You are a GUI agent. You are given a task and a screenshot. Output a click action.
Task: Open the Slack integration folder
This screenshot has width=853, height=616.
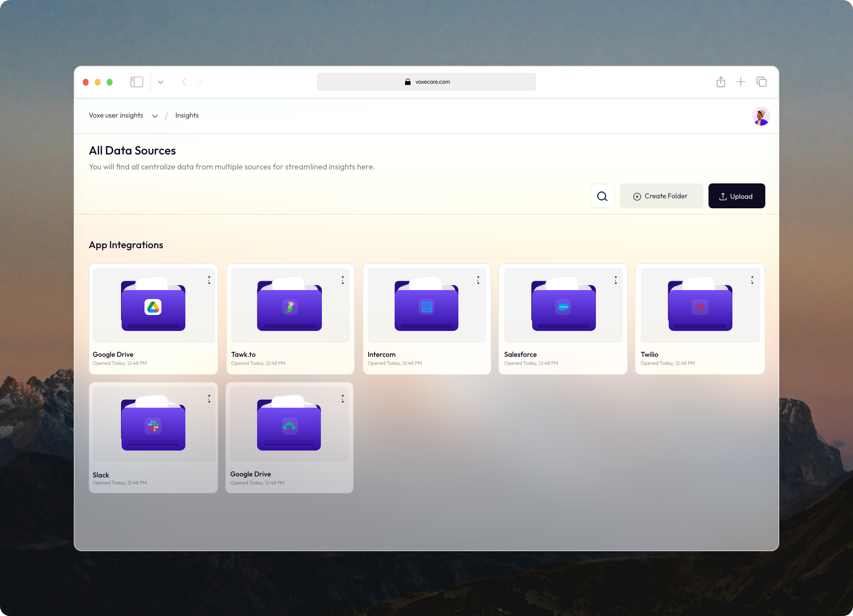coord(153,426)
